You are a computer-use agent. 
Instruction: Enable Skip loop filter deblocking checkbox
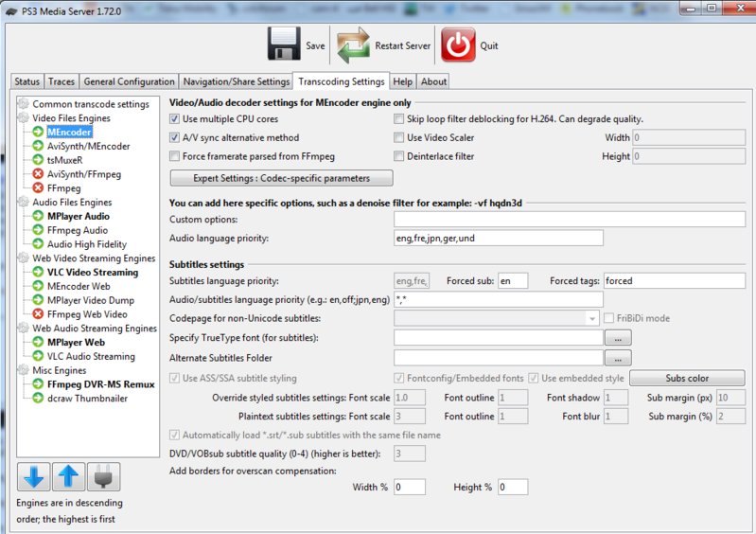coord(398,118)
